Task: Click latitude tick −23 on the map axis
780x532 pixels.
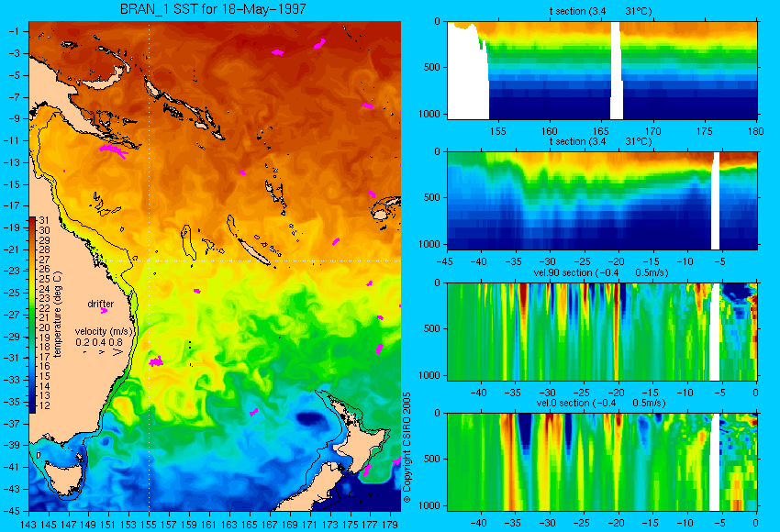Action: (13, 271)
